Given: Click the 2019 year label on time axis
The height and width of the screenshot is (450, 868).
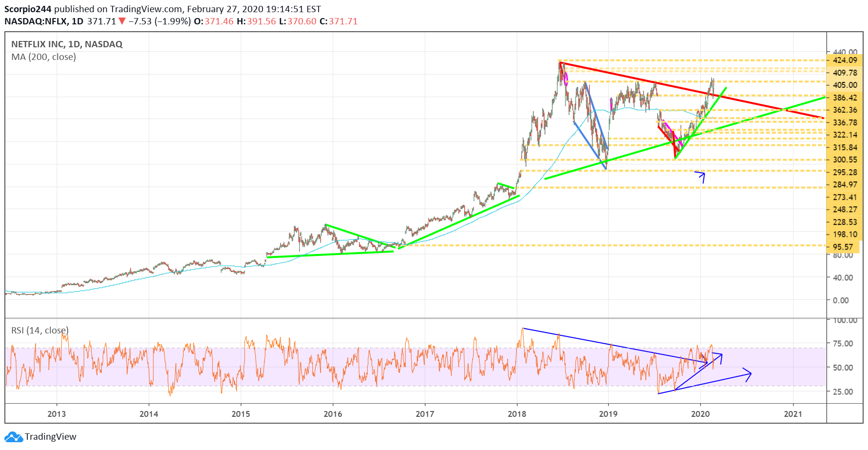Looking at the screenshot, I should pos(608,414).
